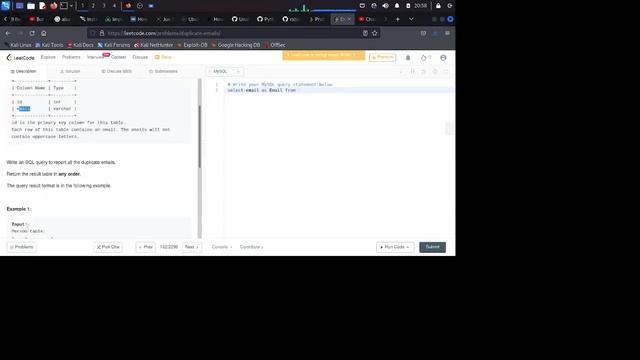Toggle reader view icon in the address bar
This screenshot has height=360, width=640.
click(x=365, y=33)
